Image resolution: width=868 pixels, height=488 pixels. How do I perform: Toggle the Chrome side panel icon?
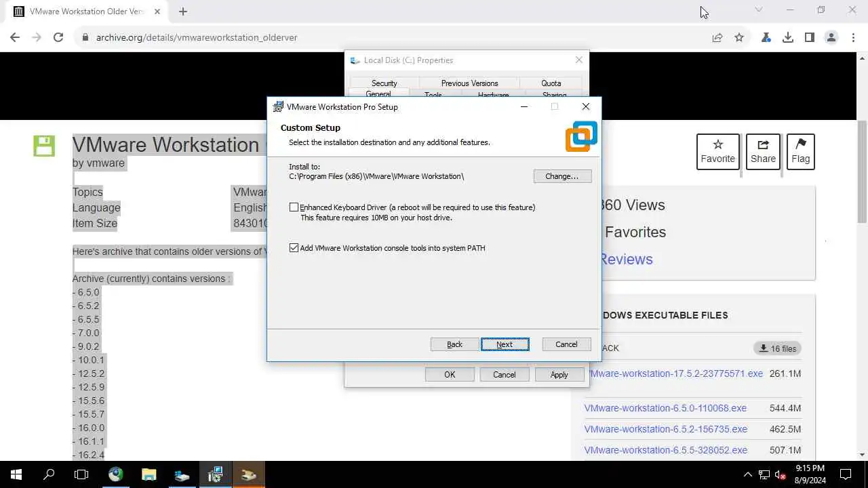[x=810, y=37]
